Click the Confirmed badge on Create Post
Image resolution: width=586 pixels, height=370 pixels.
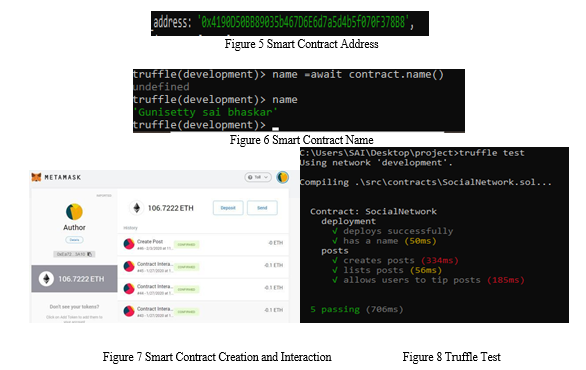click(x=186, y=245)
